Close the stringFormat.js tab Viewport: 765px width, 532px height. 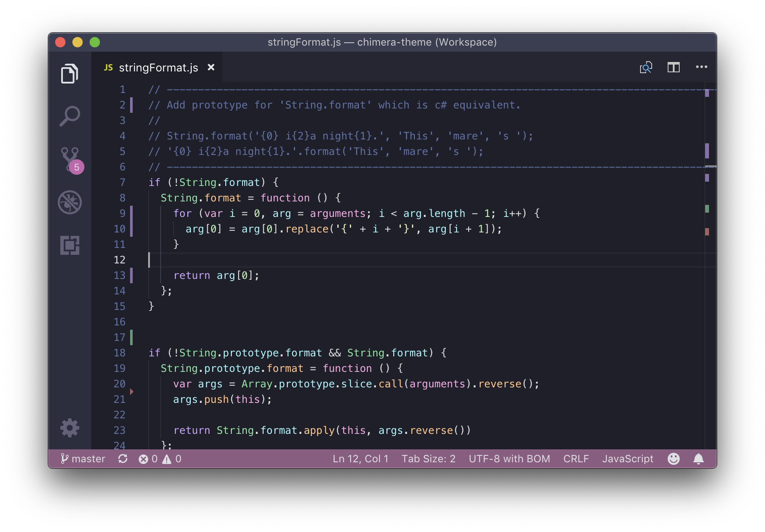(x=211, y=67)
